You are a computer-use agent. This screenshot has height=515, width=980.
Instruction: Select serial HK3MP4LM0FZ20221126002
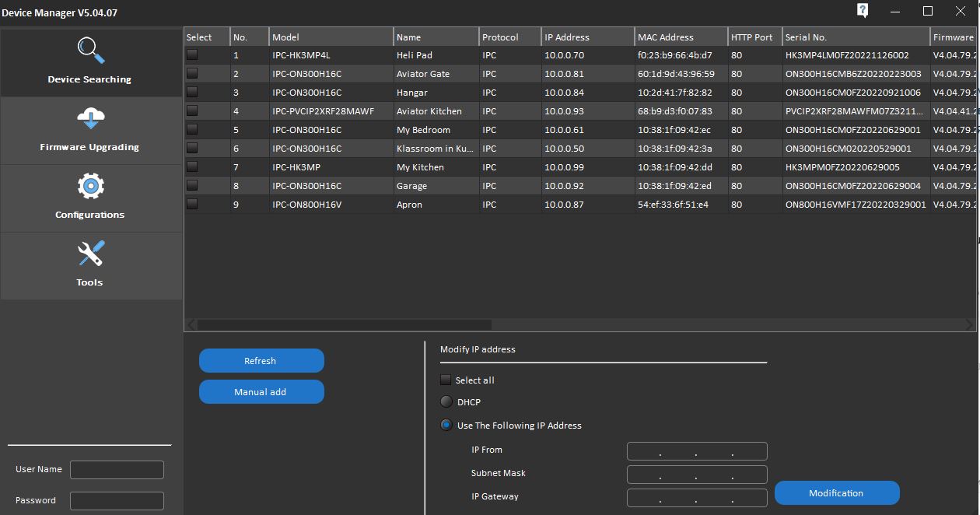coord(856,55)
